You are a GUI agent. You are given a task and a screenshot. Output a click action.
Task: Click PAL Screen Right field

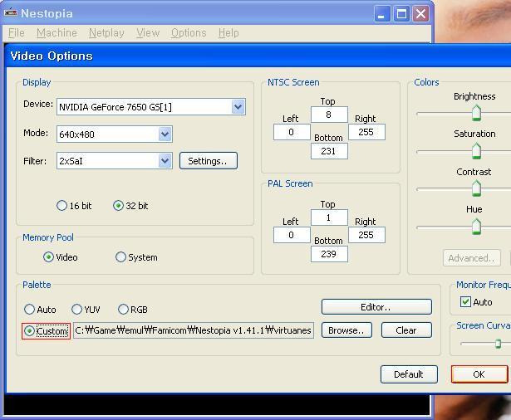(366, 235)
